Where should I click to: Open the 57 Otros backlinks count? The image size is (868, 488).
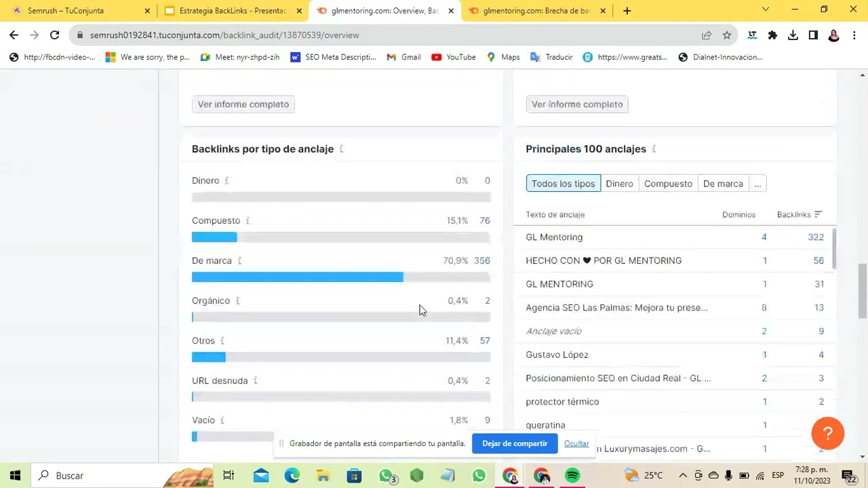(x=484, y=341)
